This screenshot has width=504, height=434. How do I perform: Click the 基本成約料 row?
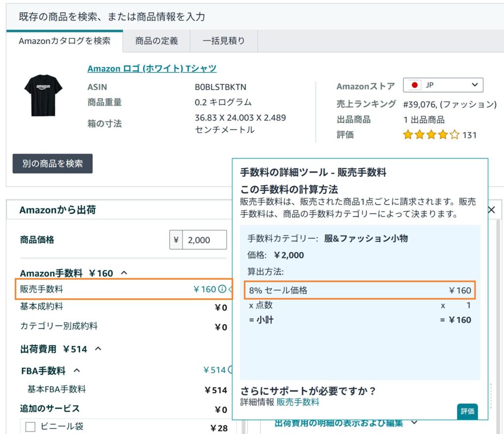tap(124, 307)
